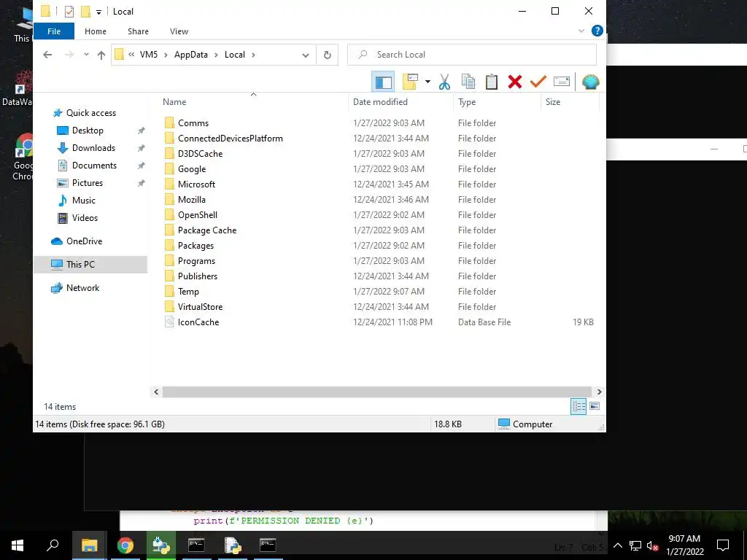Select OneDrive in navigation pane
747x560 pixels.
click(x=85, y=241)
